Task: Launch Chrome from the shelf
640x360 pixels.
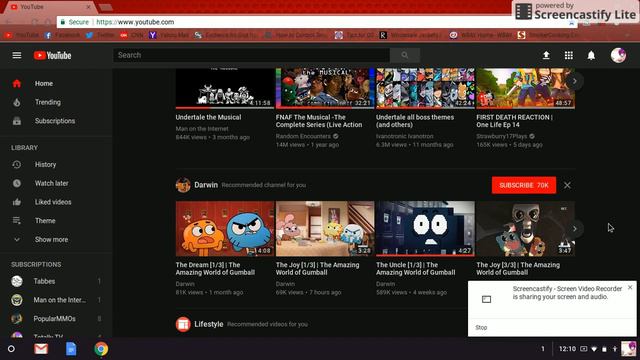Action: click(x=101, y=349)
